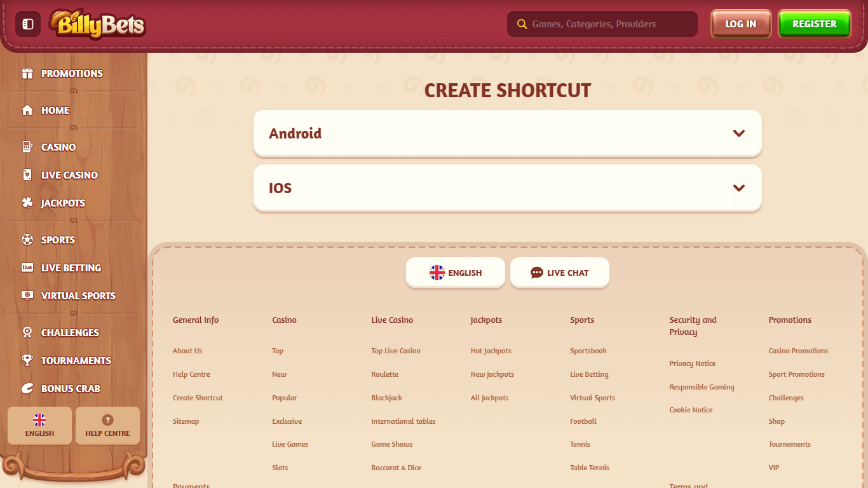Open Sport Promotions footer link

(x=797, y=374)
